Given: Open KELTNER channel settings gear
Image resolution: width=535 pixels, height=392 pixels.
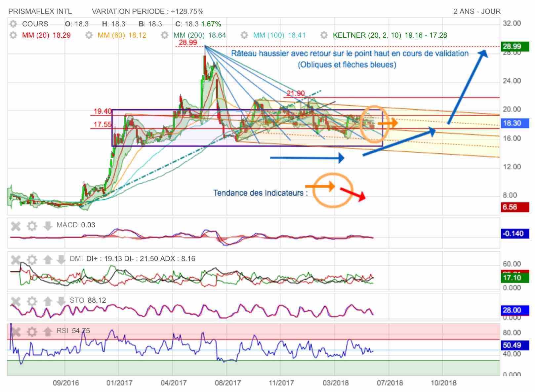Looking at the screenshot, I should [324, 35].
